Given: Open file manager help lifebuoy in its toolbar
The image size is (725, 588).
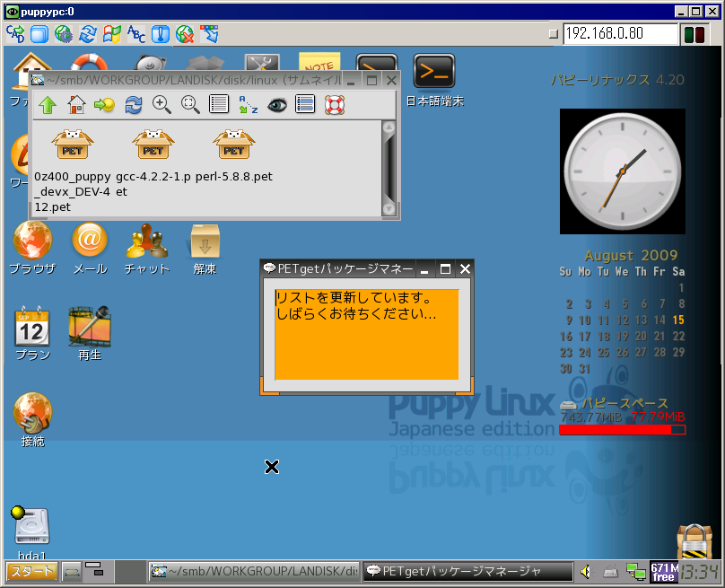Looking at the screenshot, I should click(335, 105).
